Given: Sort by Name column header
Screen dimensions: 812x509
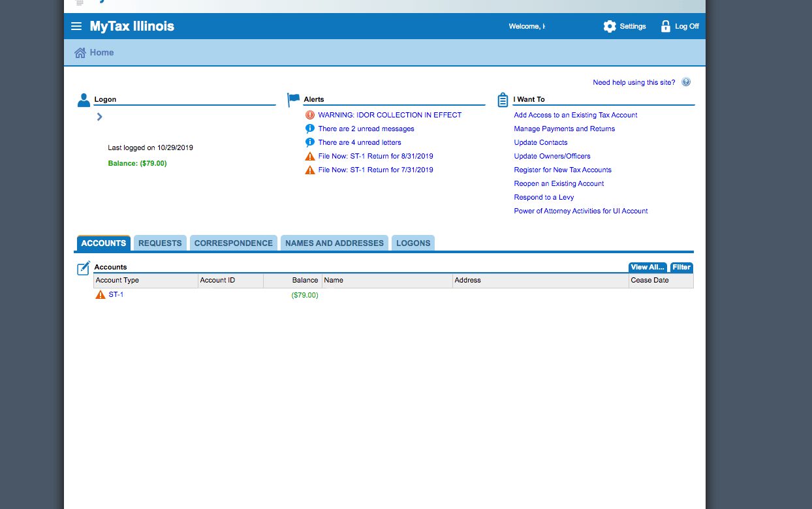Looking at the screenshot, I should pos(387,281).
